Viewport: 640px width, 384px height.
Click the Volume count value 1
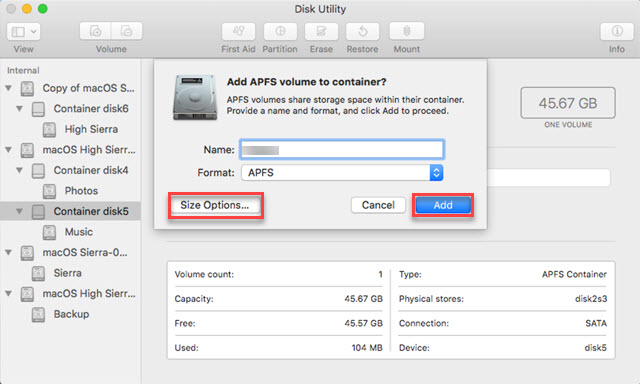pos(380,274)
